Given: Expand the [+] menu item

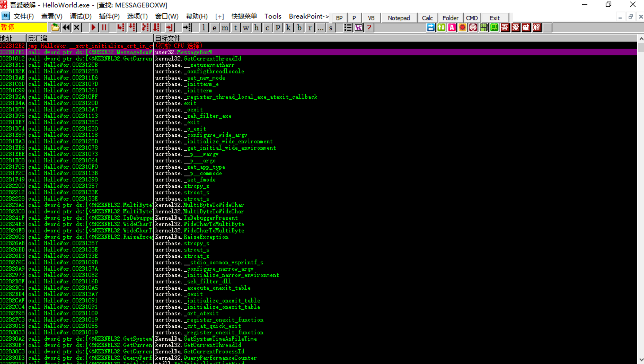Looking at the screenshot, I should (x=219, y=16).
